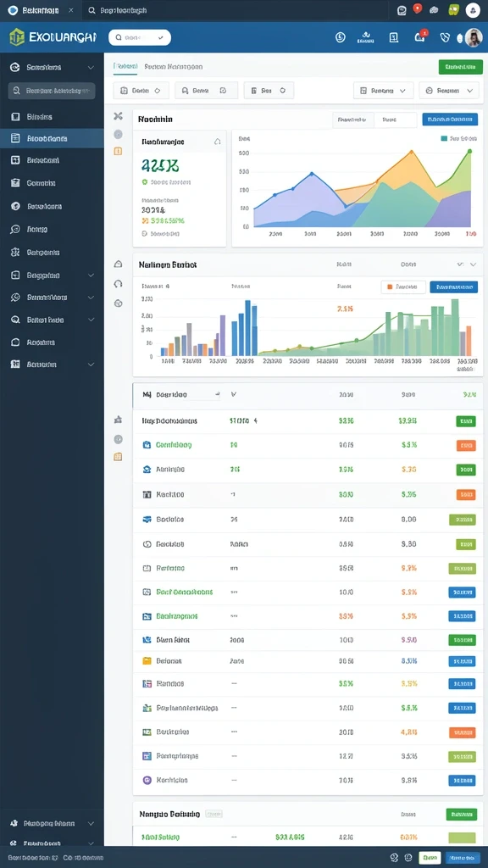Click the orange square icon beside the first panel
The image size is (488, 868).
[x=118, y=151]
